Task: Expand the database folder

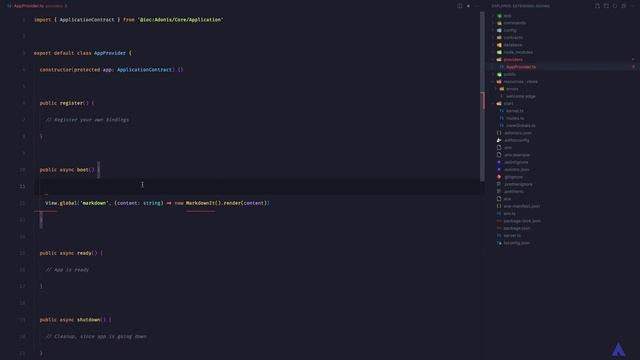Action: coord(513,45)
